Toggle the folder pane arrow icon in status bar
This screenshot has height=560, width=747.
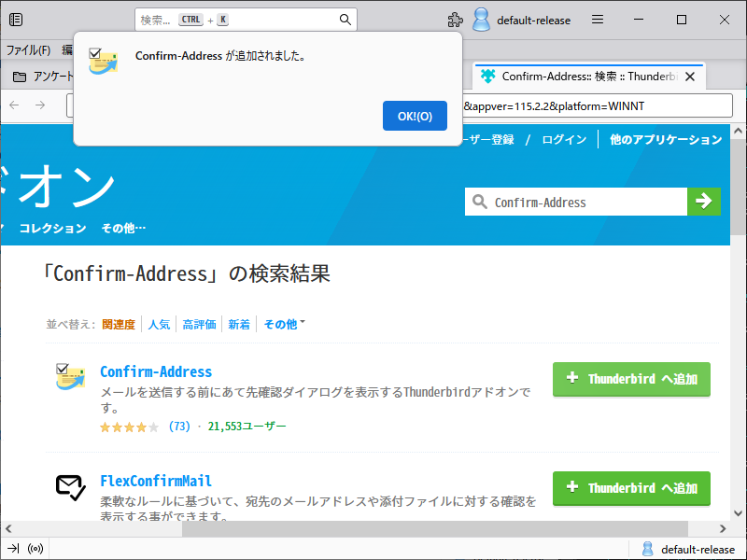coord(13,549)
